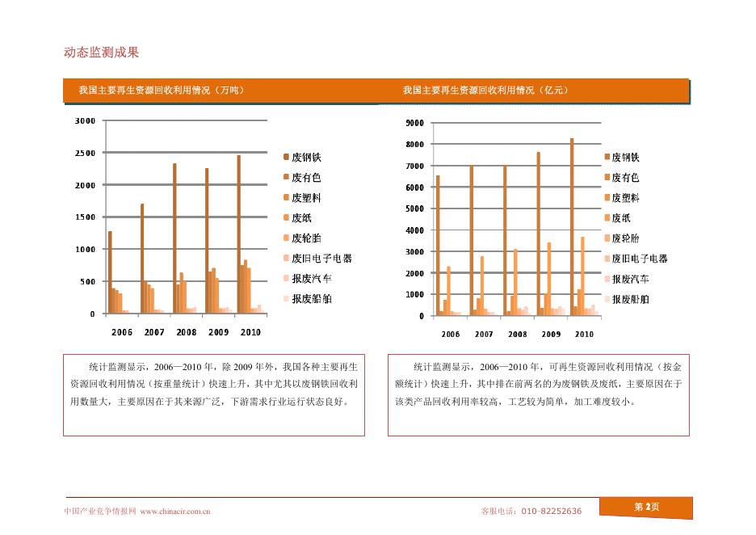Select the 废有色 legend marker in right chart

tap(607, 178)
